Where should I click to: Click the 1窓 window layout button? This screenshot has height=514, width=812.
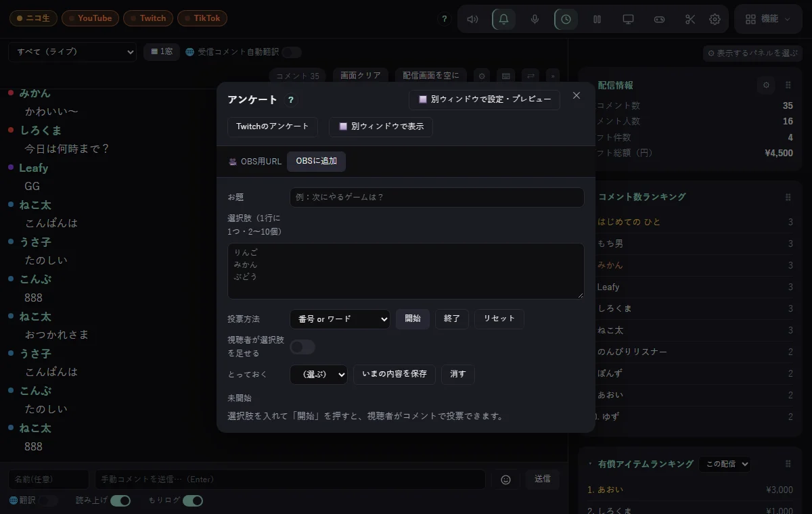coord(162,51)
